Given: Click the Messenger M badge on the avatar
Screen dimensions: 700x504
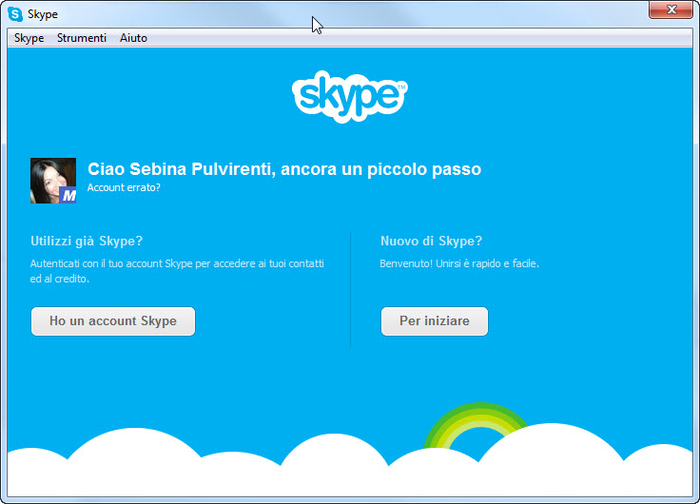Looking at the screenshot, I should [x=68, y=195].
